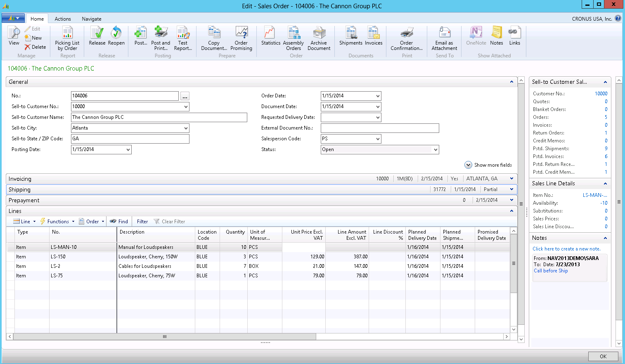Open Salesperson Code dropdown
The height and width of the screenshot is (364, 625).
pos(378,139)
